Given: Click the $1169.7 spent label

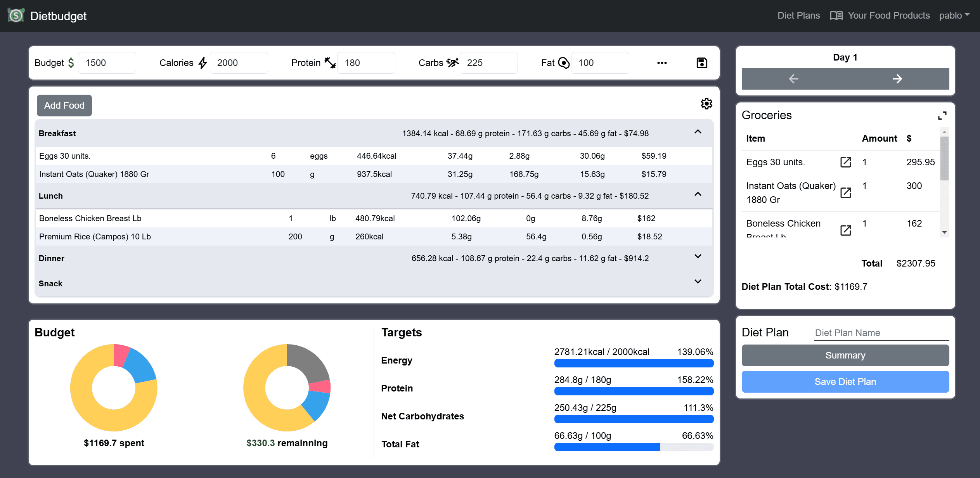Looking at the screenshot, I should click(114, 443).
